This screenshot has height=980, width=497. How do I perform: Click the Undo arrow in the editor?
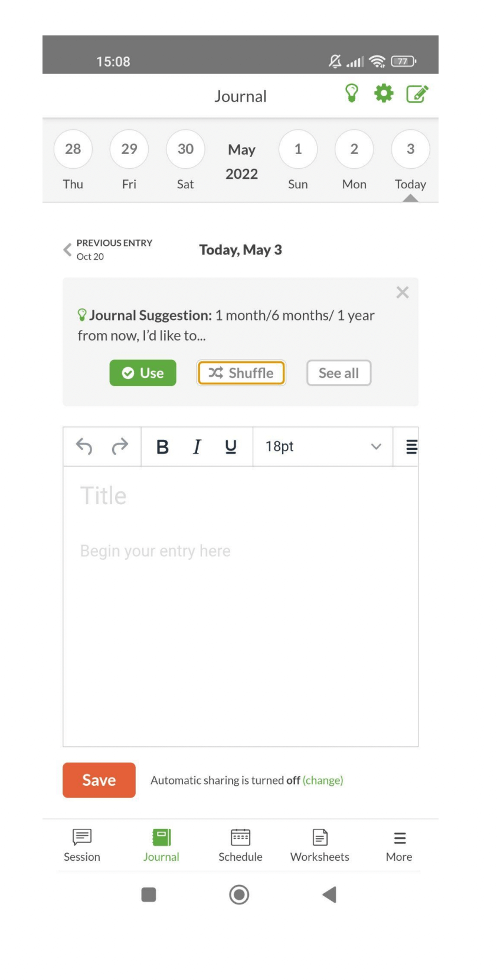click(84, 447)
